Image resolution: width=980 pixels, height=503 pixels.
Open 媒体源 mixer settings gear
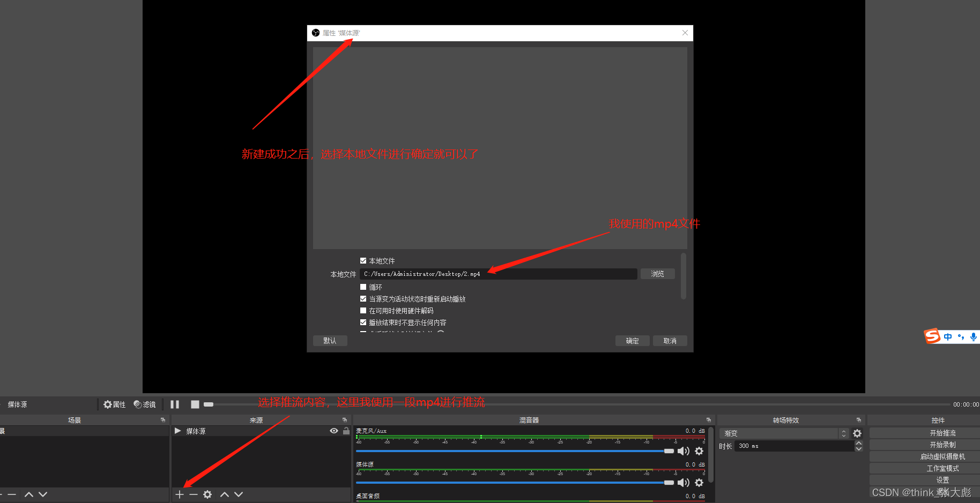699,483
